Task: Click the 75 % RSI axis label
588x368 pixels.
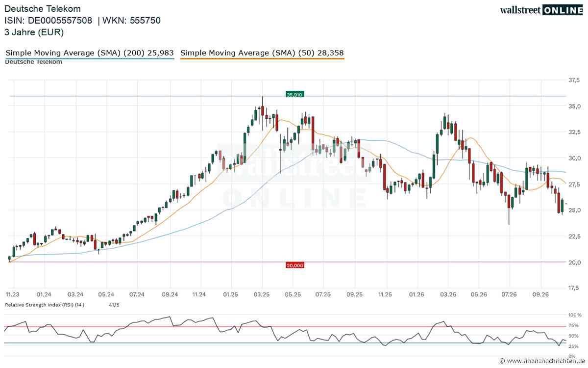Action: tap(574, 325)
